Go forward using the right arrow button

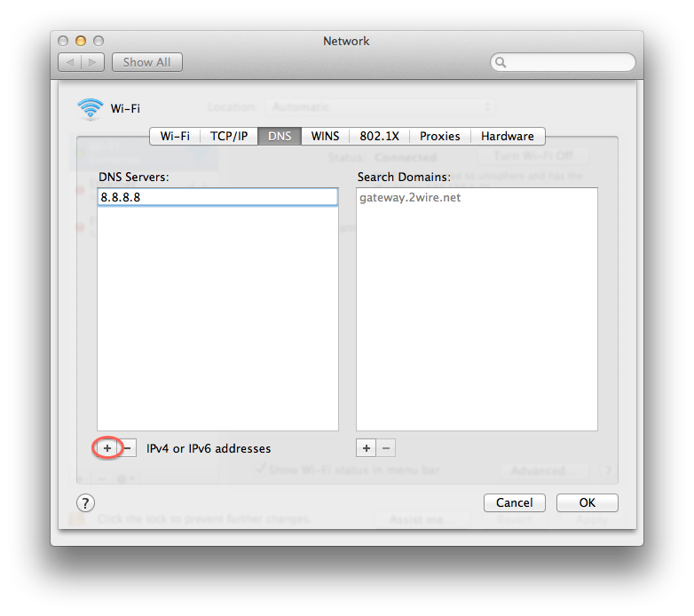[x=92, y=62]
